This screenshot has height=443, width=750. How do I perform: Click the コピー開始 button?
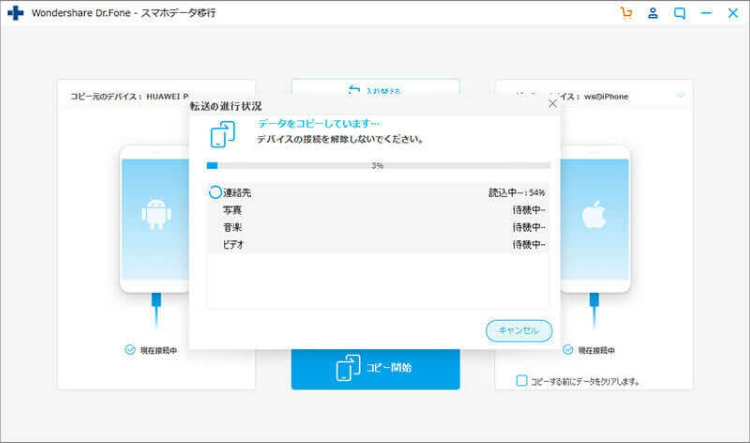[375, 368]
